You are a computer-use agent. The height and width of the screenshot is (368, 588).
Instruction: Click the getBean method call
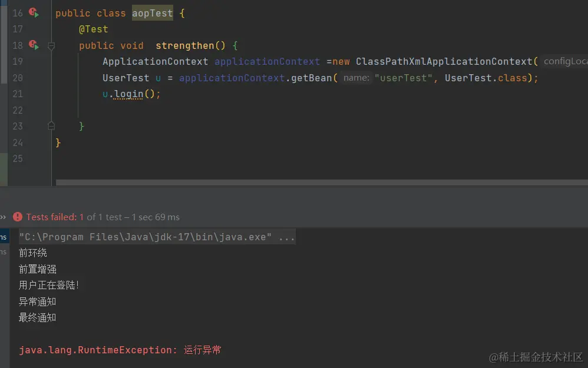[x=311, y=78]
